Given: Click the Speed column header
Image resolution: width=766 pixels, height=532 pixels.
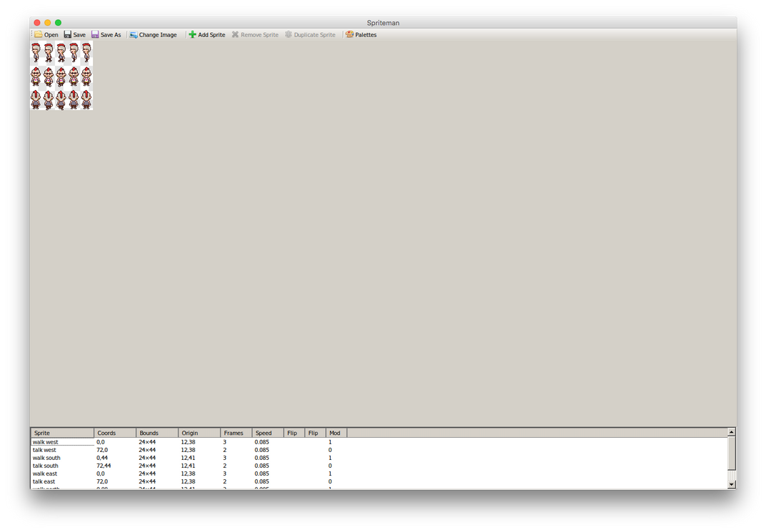Looking at the screenshot, I should coord(268,433).
